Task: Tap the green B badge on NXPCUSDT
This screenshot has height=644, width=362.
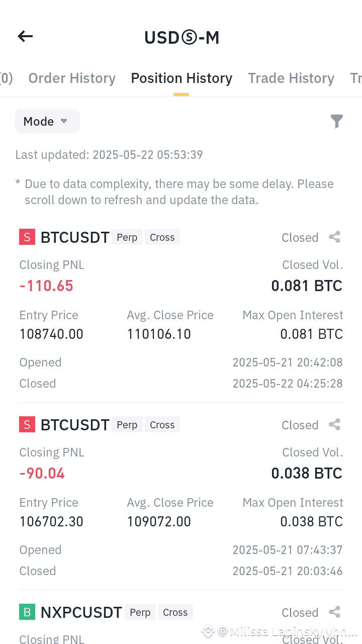Action: pyautogui.click(x=27, y=612)
